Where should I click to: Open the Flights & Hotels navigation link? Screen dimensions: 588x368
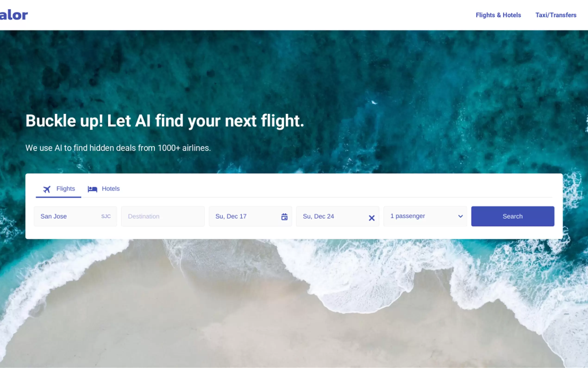498,15
